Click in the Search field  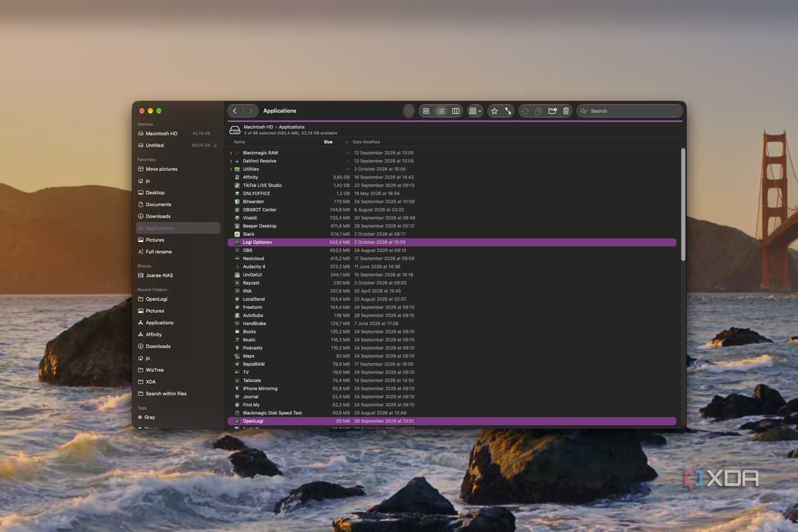pos(630,111)
